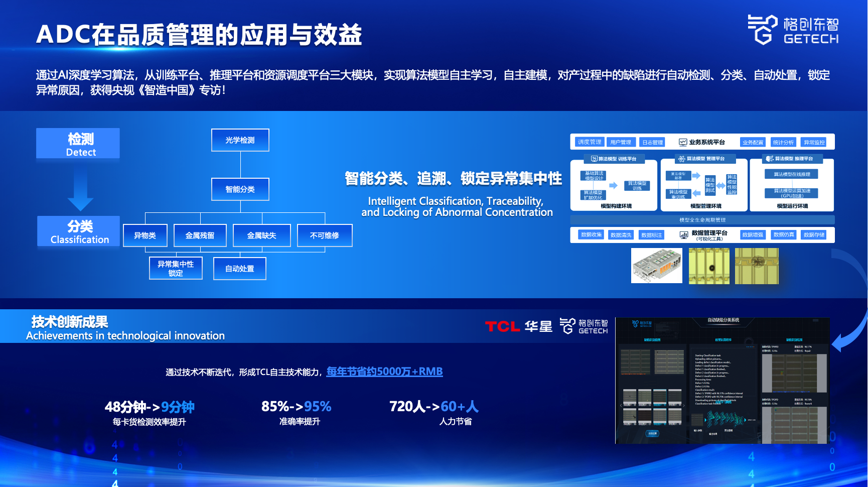Click the monitor icon beside 业务系统平台
Screen dimensions: 868x487
(682, 142)
